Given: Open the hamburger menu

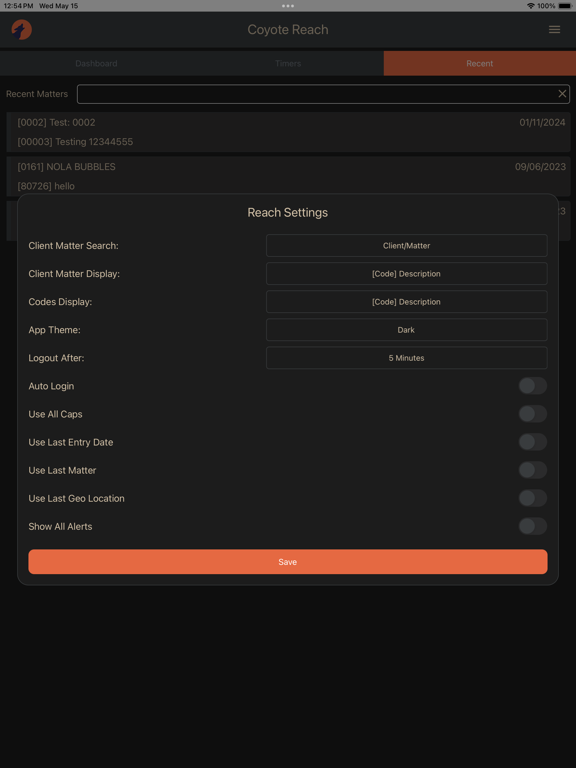Looking at the screenshot, I should click(x=554, y=30).
